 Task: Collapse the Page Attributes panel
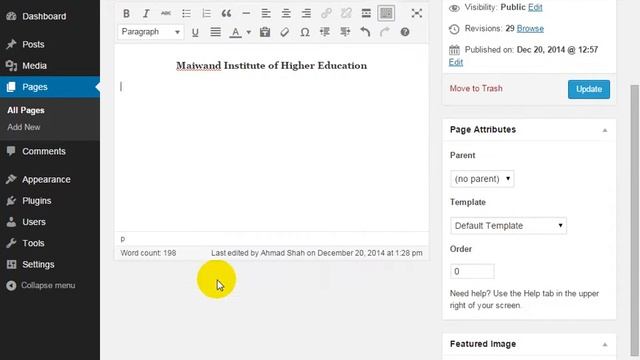(x=604, y=130)
